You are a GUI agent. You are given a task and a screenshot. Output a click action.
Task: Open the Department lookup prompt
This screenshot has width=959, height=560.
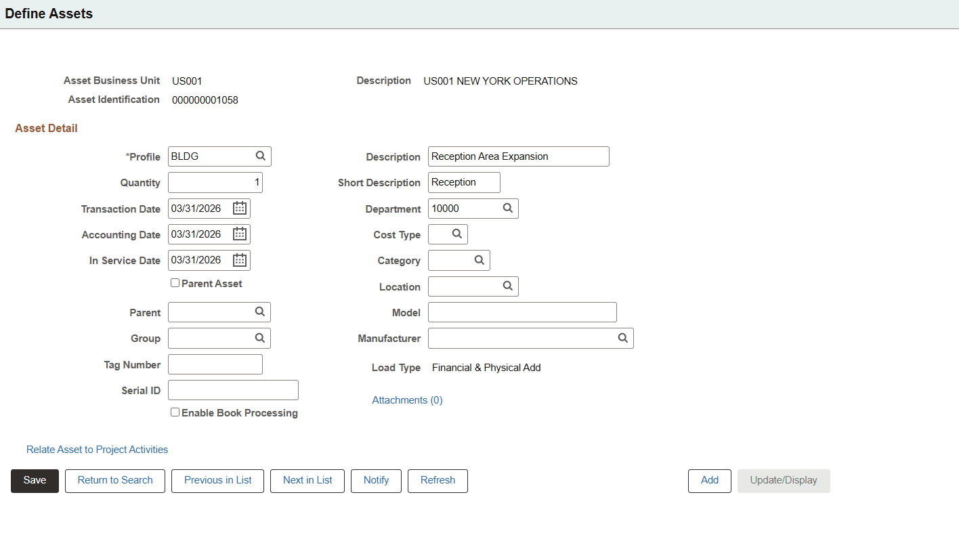[x=508, y=208]
